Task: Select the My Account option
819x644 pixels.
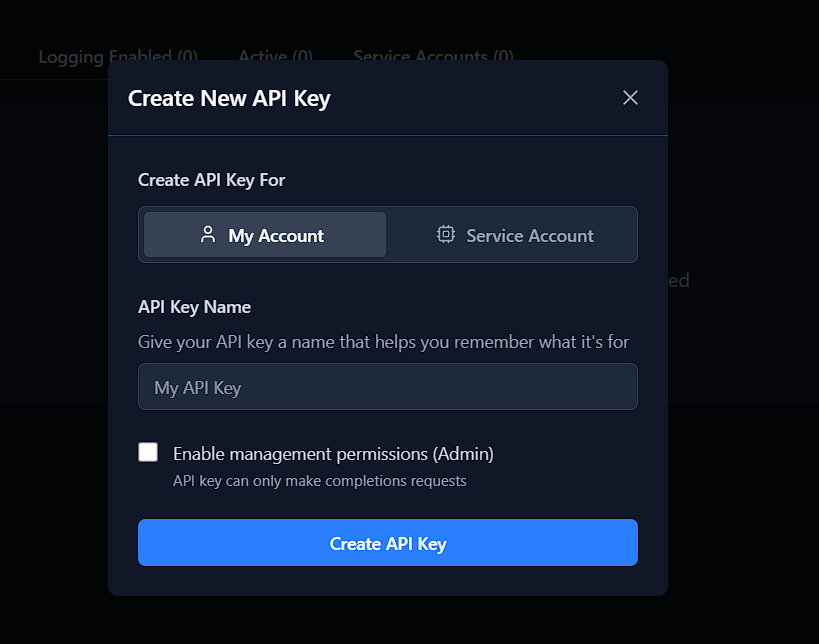Action: point(265,235)
